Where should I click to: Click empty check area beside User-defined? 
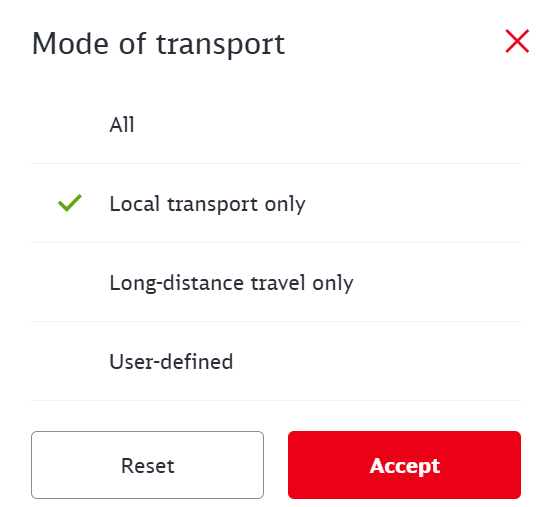tap(70, 362)
